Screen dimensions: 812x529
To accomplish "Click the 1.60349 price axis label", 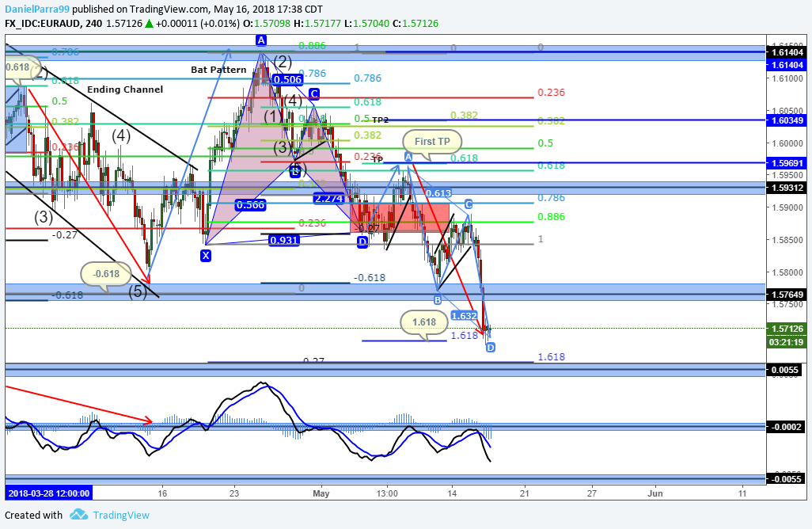I will [787, 120].
